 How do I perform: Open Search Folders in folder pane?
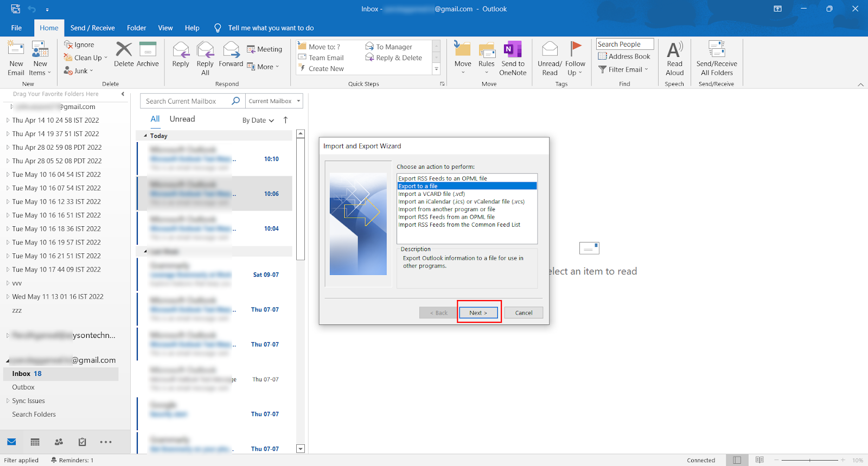click(x=34, y=414)
